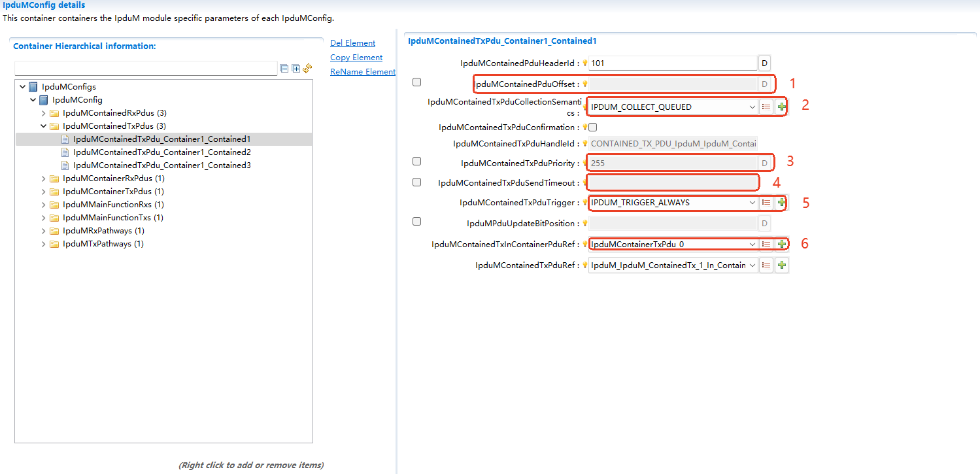
Task: Toggle the IpduMContainedTxPduConfirmation checkbox
Action: point(594,127)
